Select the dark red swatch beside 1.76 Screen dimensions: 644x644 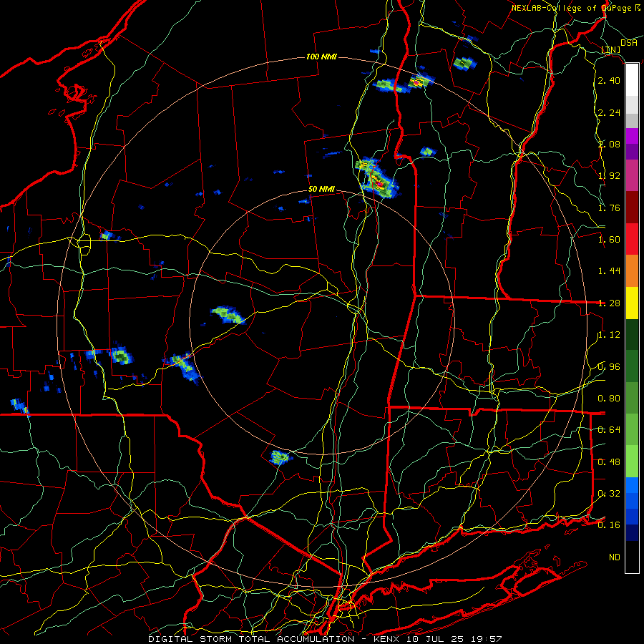[632, 207]
